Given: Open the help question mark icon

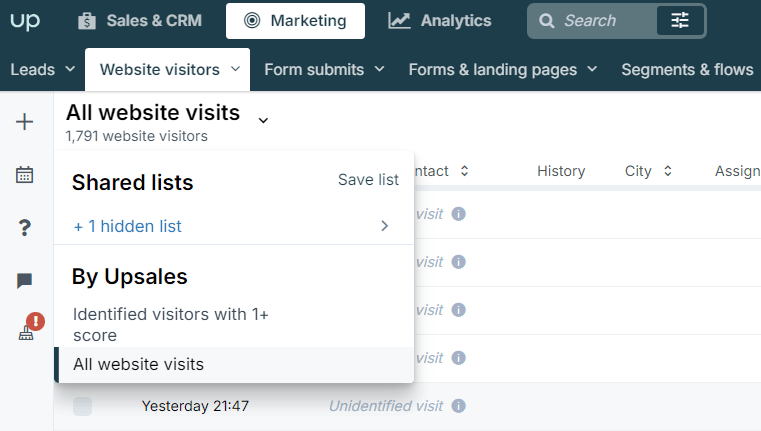Looking at the screenshot, I should point(24,227).
